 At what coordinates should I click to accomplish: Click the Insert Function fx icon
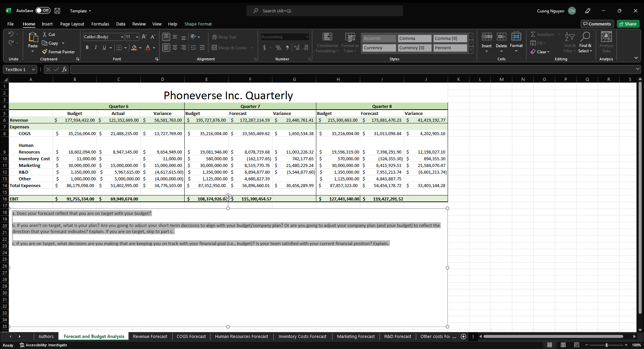click(x=64, y=69)
